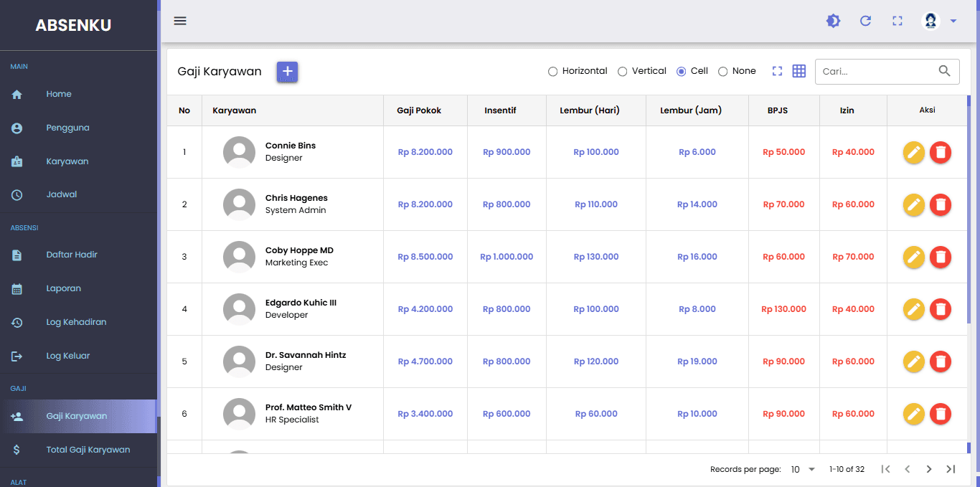
Task: Click the ABSENKU logo title
Action: 73,25
